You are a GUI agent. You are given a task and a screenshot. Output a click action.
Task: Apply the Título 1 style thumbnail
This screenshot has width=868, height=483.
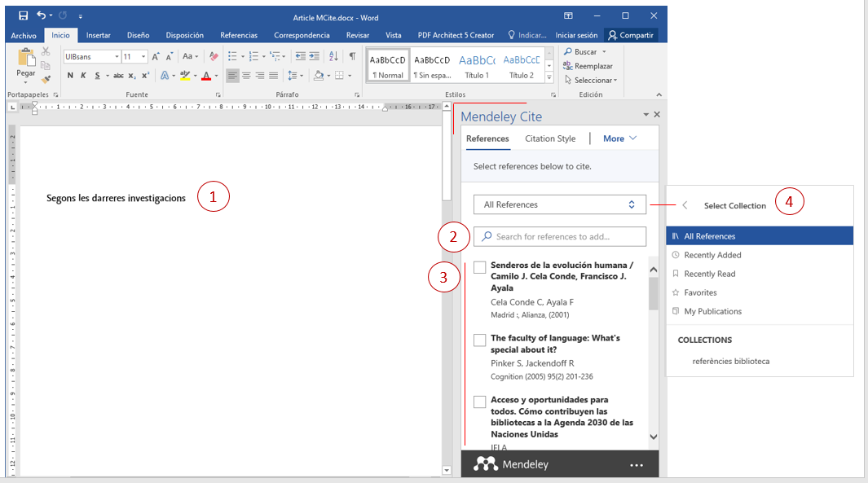pos(477,66)
